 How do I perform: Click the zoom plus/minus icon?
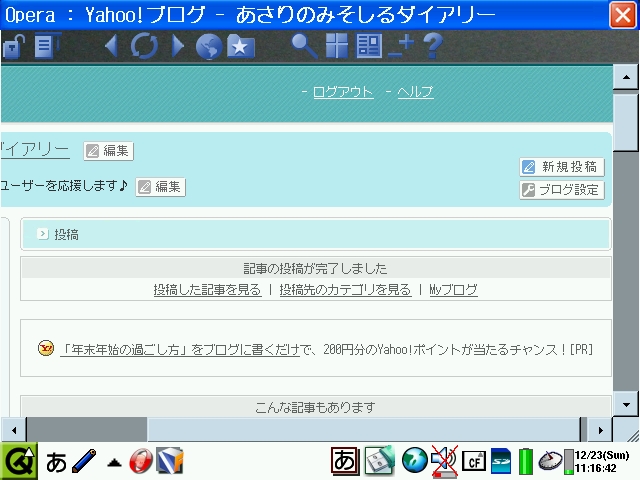(x=401, y=46)
